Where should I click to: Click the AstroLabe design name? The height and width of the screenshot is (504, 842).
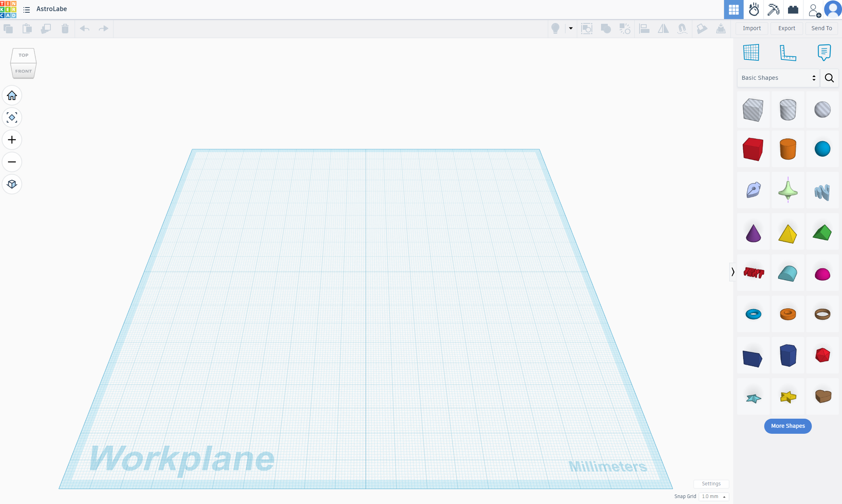(52, 9)
